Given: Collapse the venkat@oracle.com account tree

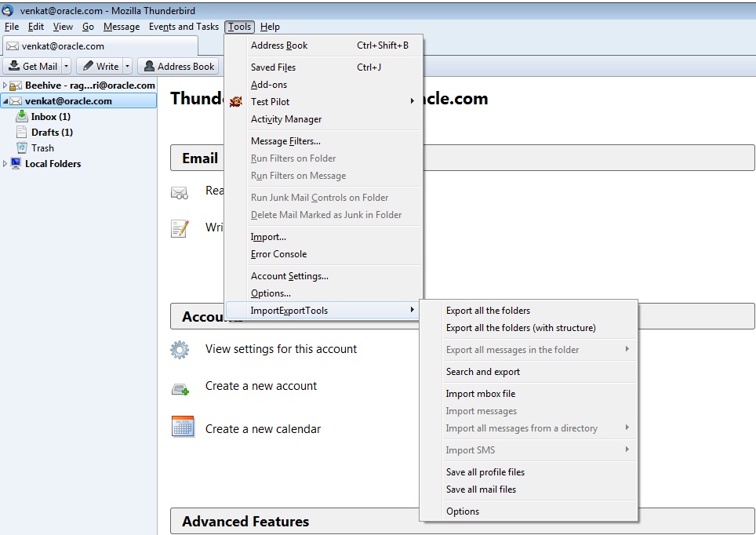Looking at the screenshot, I should [5, 101].
